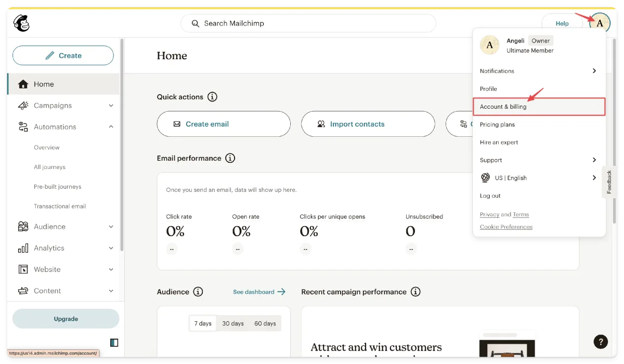
Task: Click the info icon next to Audience
Action: pyautogui.click(x=198, y=292)
